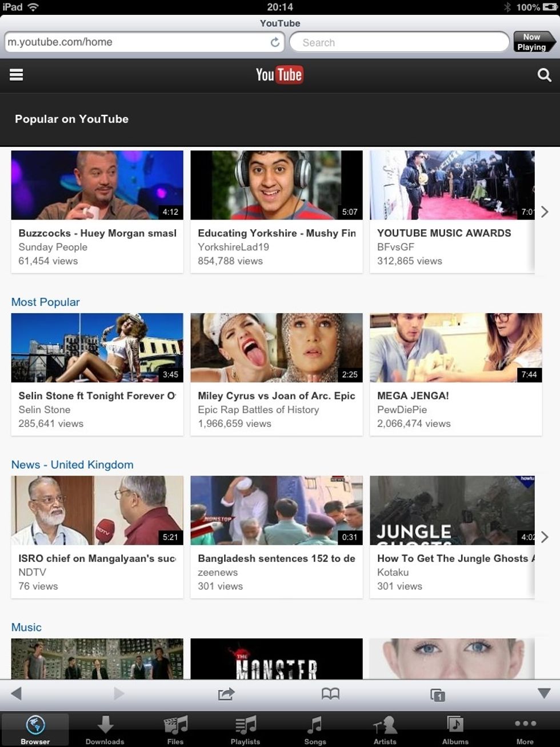
Task: Play the MEGA JENGA! video thumbnail
Action: click(455, 347)
